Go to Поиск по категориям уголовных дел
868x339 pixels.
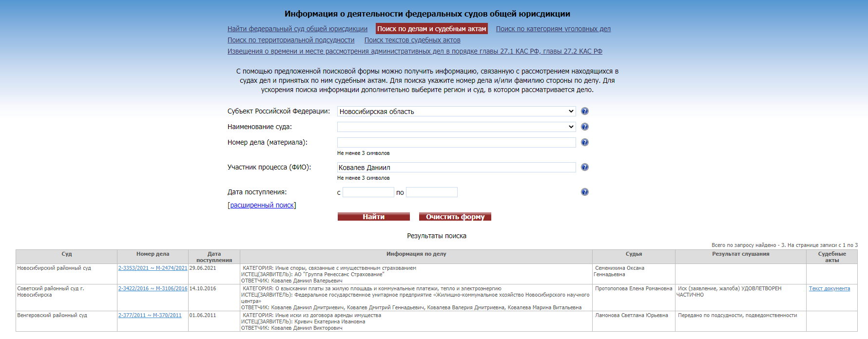[x=553, y=29]
